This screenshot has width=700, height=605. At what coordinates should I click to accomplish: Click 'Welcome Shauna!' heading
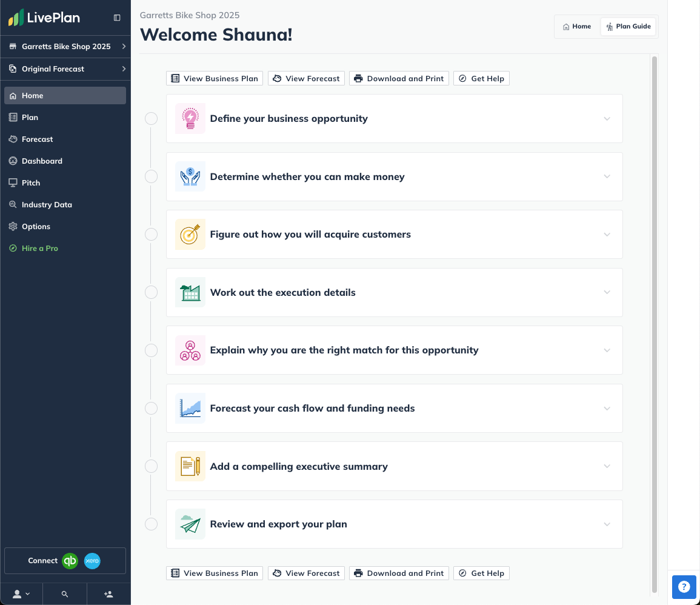[216, 35]
